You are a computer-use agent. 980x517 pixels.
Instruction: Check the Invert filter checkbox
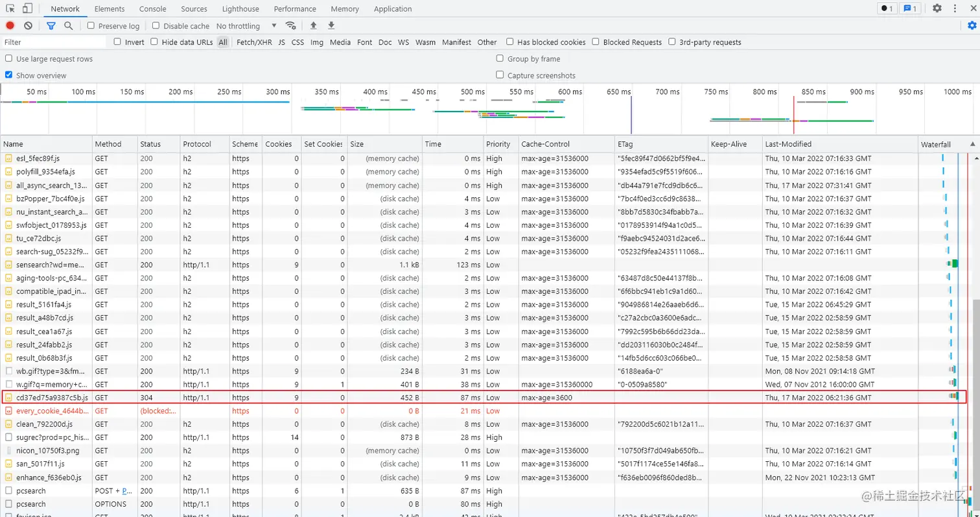tap(117, 42)
